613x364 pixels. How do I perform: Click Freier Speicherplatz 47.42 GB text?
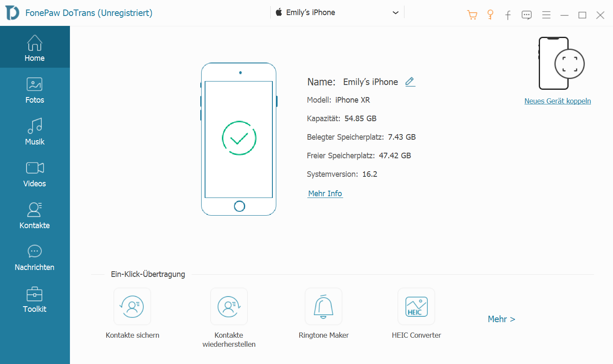point(359,156)
